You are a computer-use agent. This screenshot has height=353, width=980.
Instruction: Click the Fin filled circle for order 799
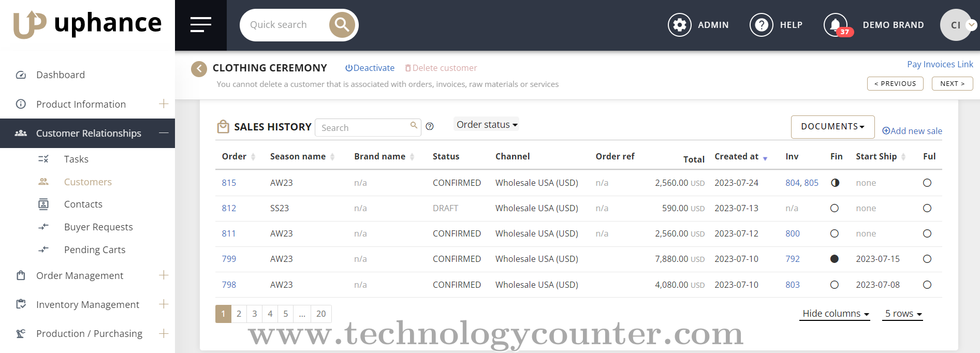tap(835, 259)
